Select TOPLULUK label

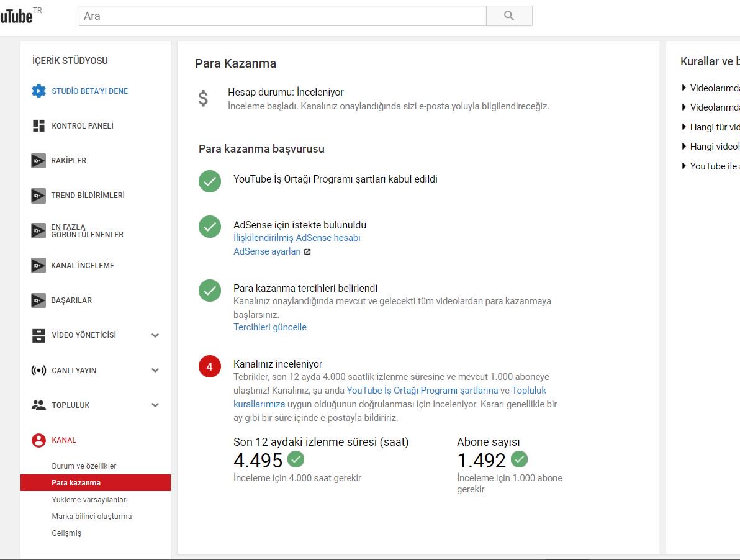point(70,405)
